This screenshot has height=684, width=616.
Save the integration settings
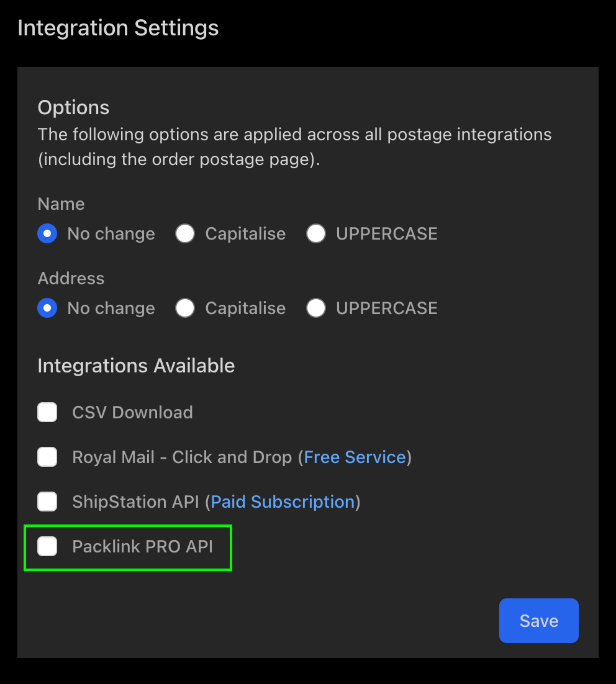[x=538, y=620]
